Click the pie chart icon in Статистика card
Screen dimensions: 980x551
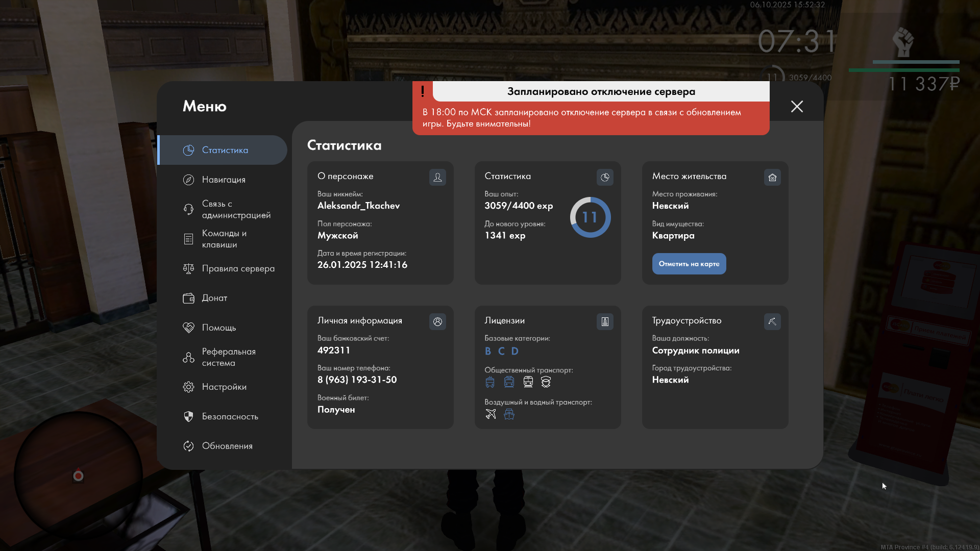pyautogui.click(x=605, y=177)
